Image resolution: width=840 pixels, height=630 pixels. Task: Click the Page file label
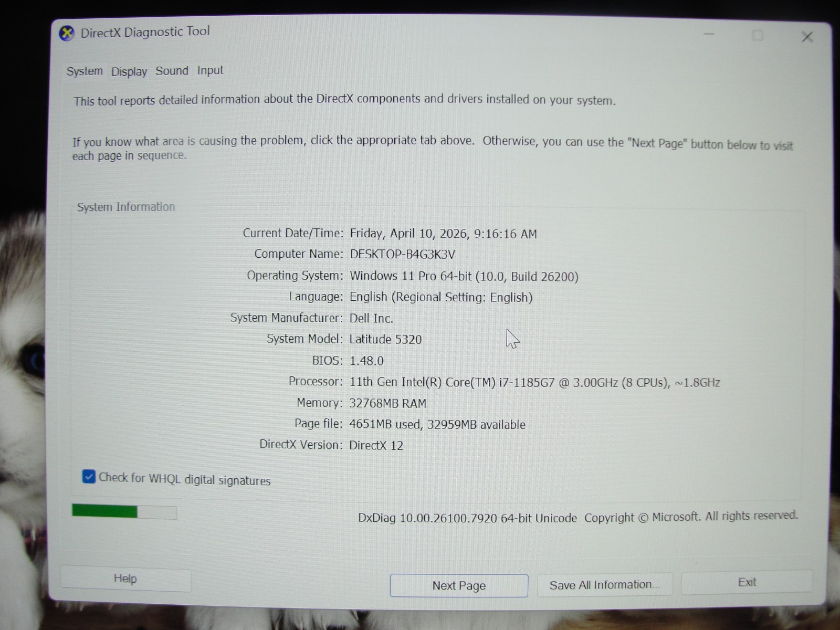coord(319,423)
